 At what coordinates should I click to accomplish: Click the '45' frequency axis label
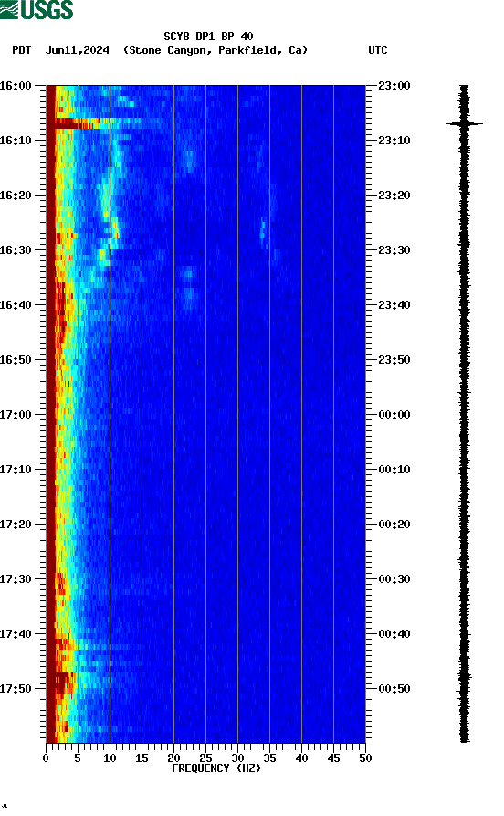(333, 758)
